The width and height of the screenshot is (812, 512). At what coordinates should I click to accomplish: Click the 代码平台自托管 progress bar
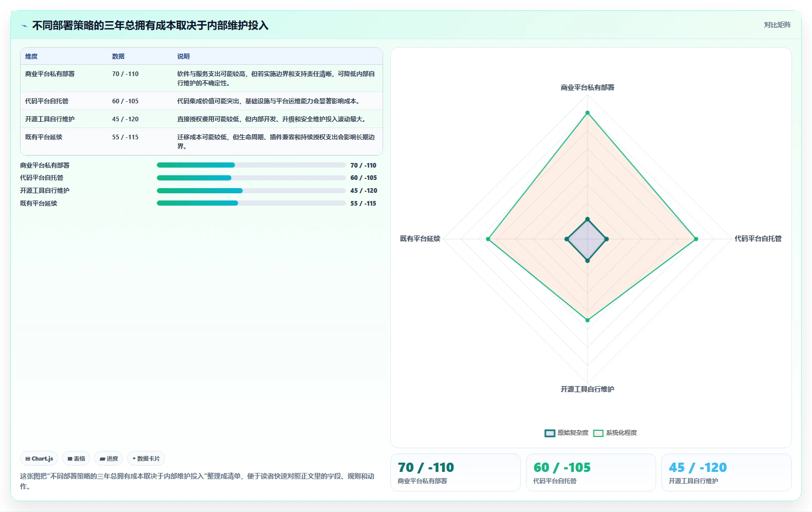[x=251, y=178]
